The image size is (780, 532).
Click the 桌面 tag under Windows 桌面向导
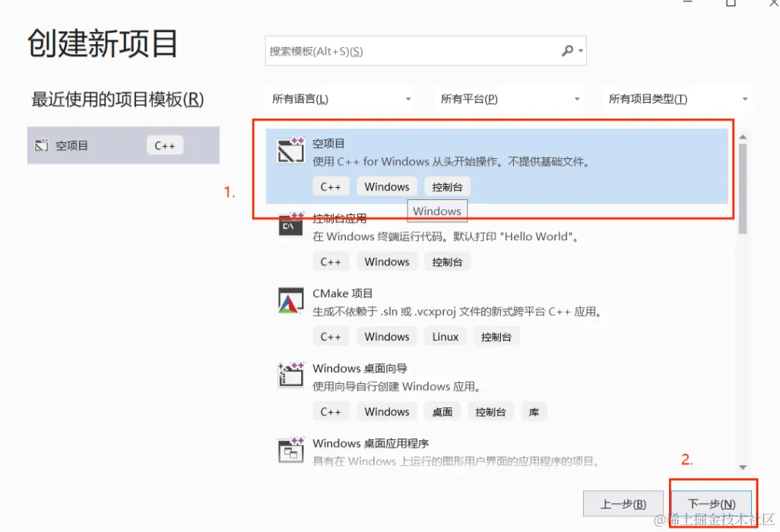pos(442,412)
